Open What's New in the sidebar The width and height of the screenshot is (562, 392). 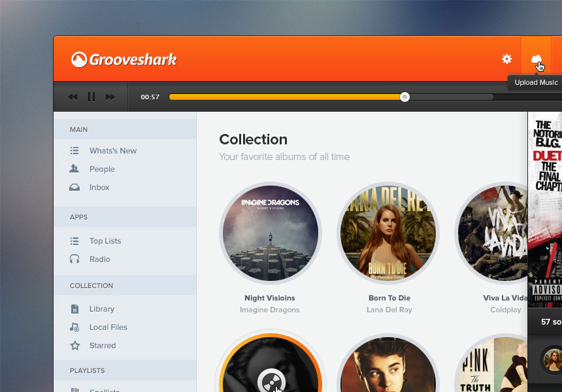pyautogui.click(x=112, y=151)
